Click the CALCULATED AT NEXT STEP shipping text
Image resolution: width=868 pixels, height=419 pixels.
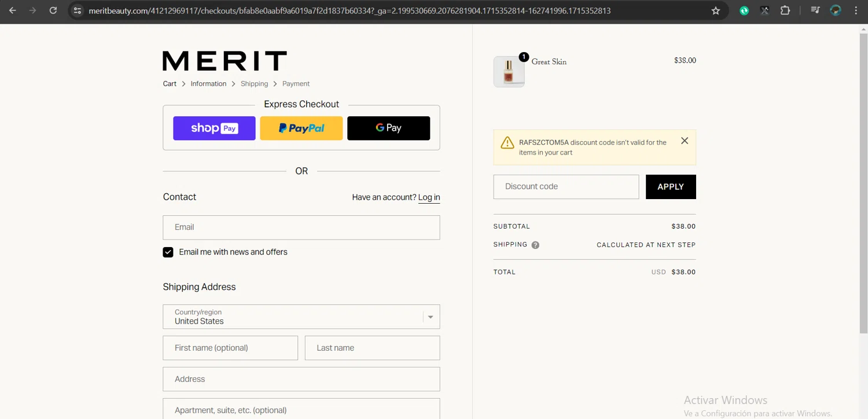pyautogui.click(x=646, y=245)
